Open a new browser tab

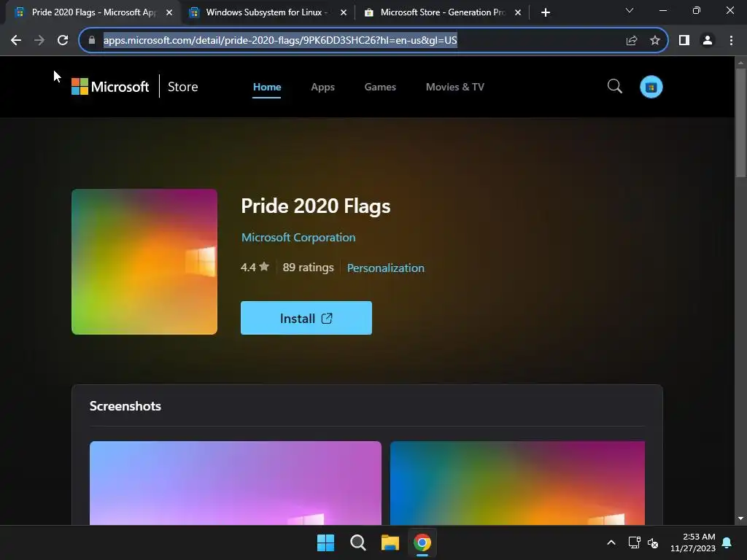(546, 12)
